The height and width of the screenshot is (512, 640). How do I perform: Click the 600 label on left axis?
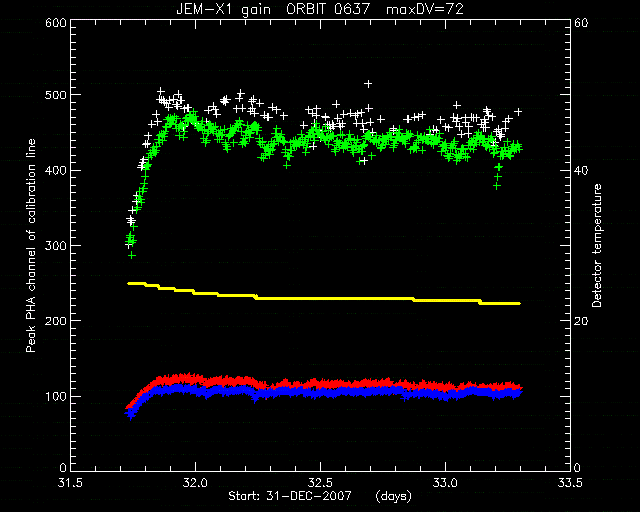(x=56, y=22)
